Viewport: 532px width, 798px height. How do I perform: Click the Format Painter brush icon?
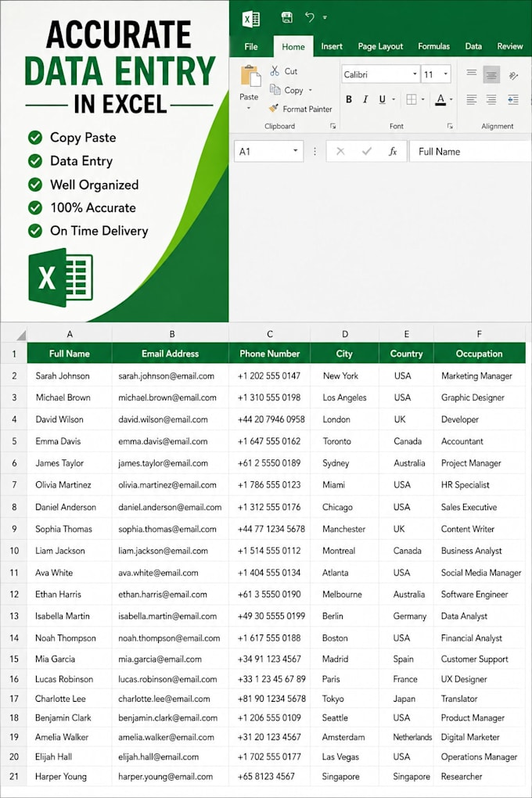(x=274, y=109)
